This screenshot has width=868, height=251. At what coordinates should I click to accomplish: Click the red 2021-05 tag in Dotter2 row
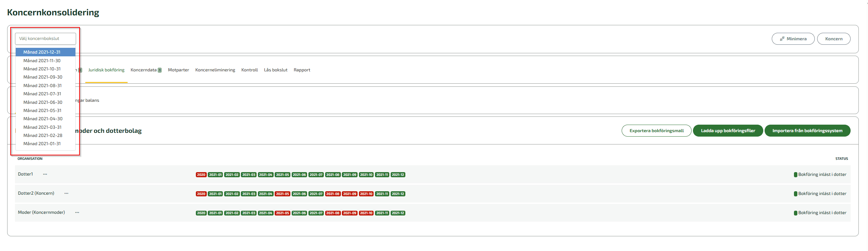click(283, 194)
